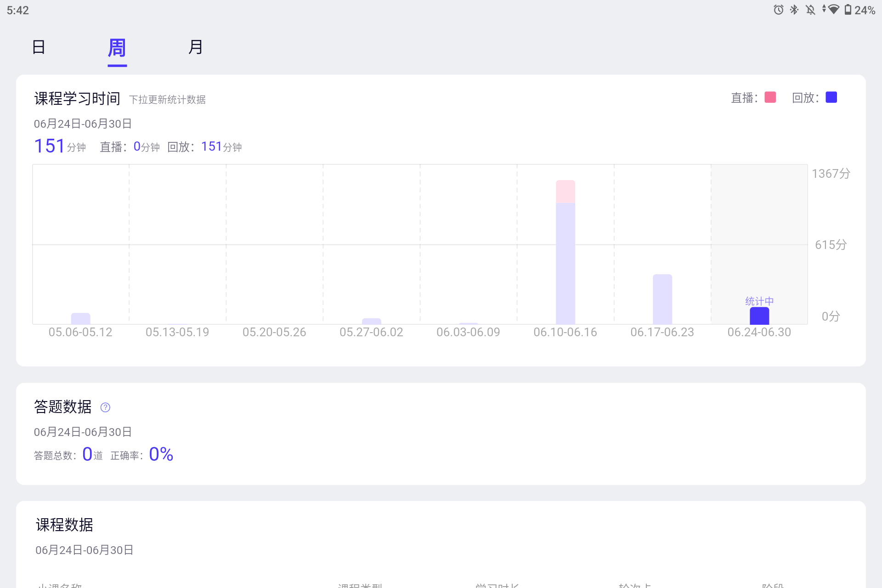This screenshot has height=588, width=882.
Task: Select the 05.27-06.02 small bar
Action: pyautogui.click(x=372, y=321)
